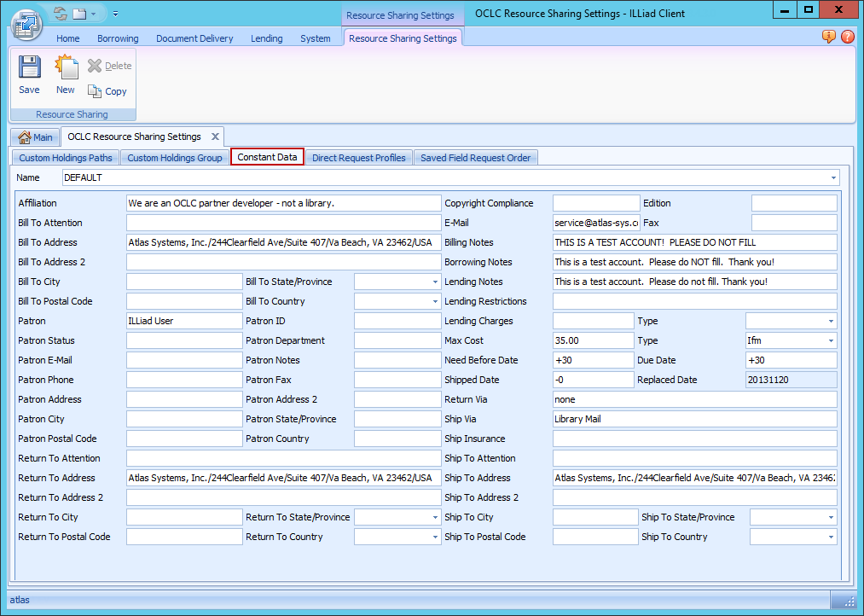
Task: Close the OCLC Resource Sharing Settings tab
Action: tap(216, 136)
